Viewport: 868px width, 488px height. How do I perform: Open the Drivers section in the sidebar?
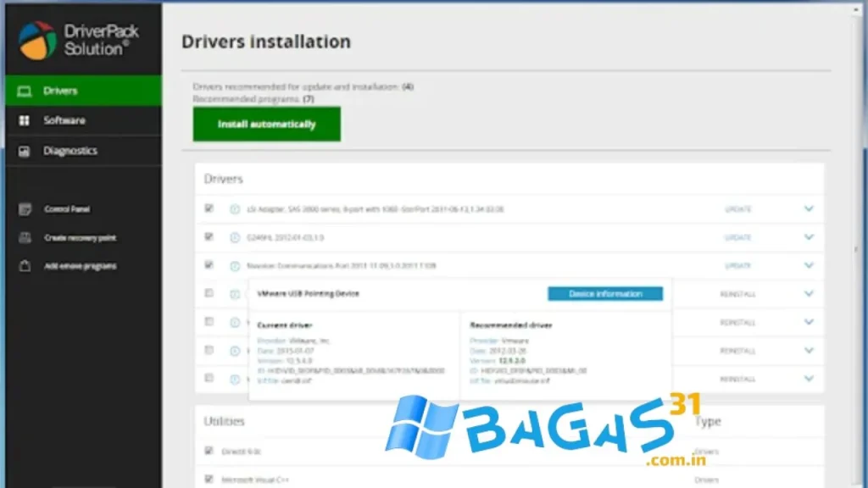click(84, 91)
